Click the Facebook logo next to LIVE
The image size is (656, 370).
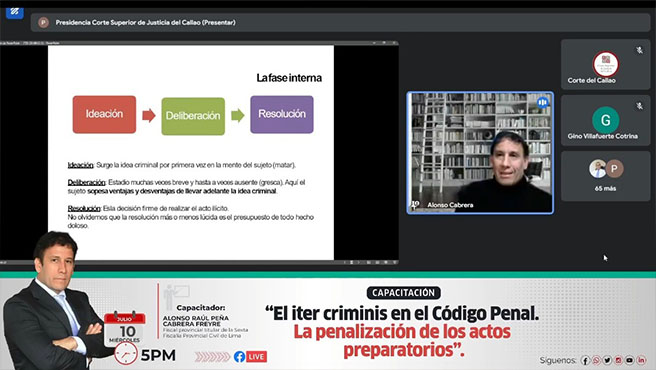pos(239,357)
